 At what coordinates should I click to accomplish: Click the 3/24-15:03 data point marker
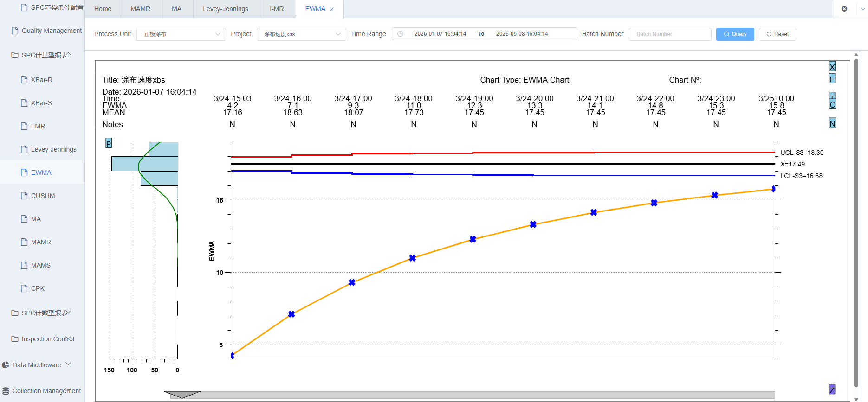[x=232, y=356]
